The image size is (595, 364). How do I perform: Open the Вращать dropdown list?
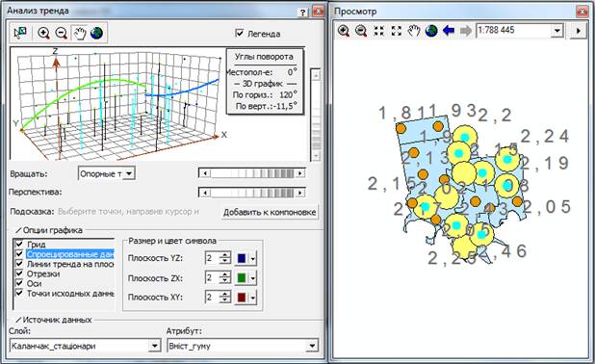pyautogui.click(x=129, y=174)
